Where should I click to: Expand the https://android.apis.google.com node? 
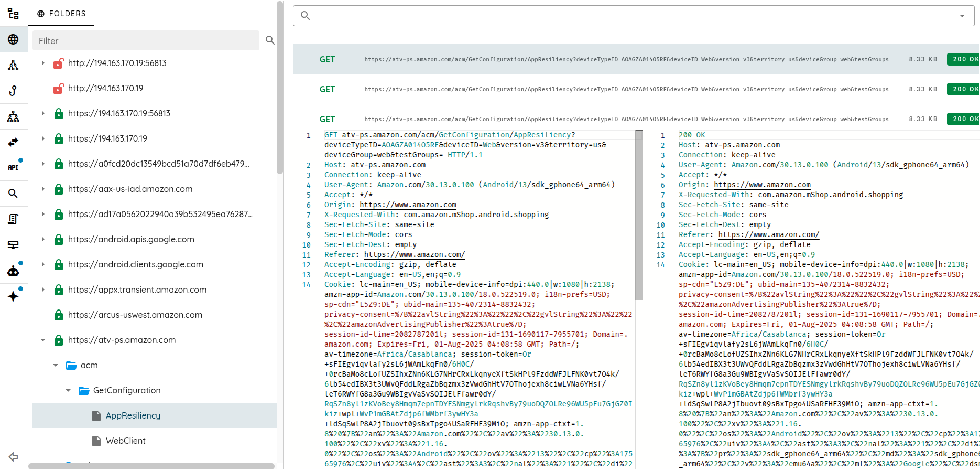point(43,239)
